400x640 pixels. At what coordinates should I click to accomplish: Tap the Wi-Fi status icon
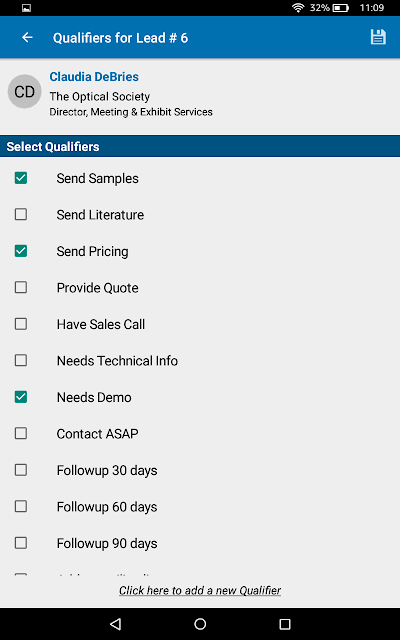(298, 8)
